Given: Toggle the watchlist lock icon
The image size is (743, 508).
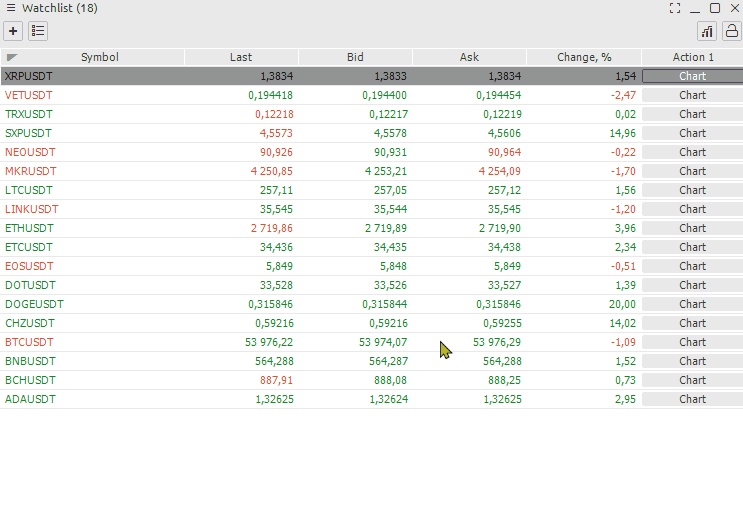Looking at the screenshot, I should click(x=731, y=31).
